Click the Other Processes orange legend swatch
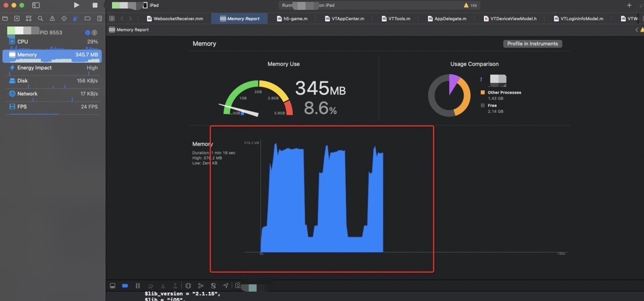 483,93
